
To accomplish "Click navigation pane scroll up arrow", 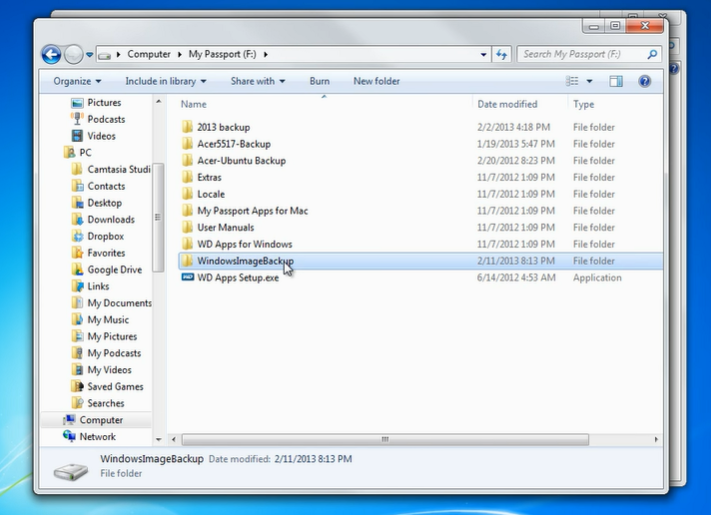I will 159,102.
